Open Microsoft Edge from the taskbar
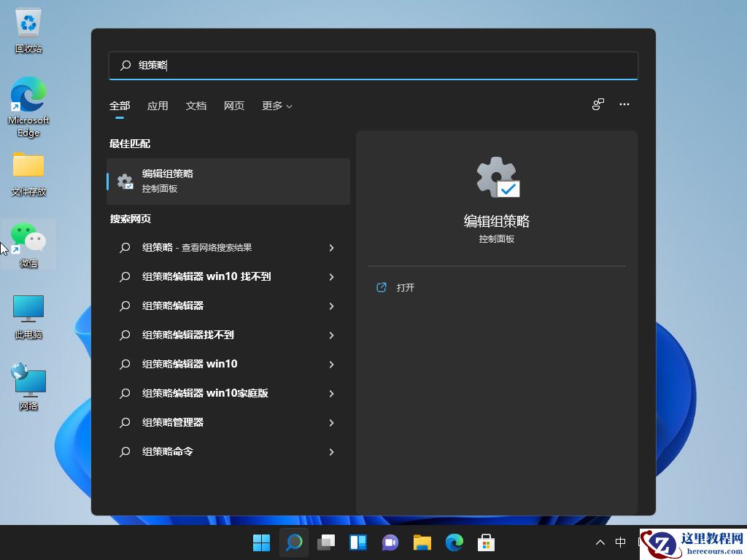 coord(454,542)
